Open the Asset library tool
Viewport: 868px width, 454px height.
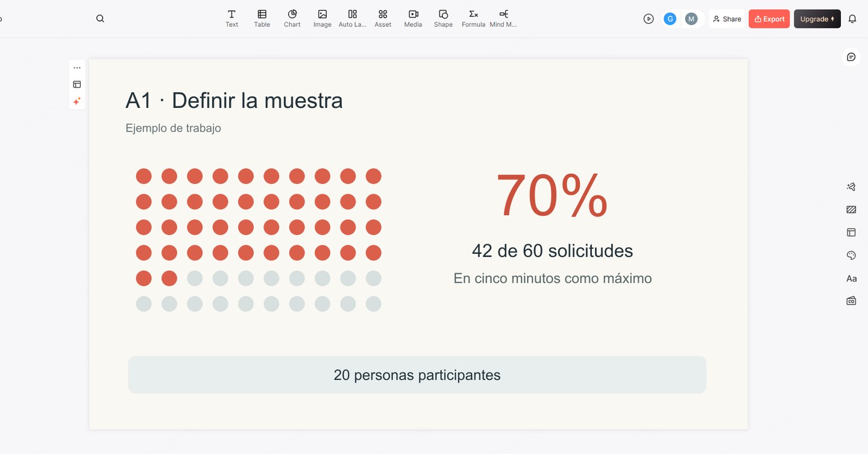point(383,19)
